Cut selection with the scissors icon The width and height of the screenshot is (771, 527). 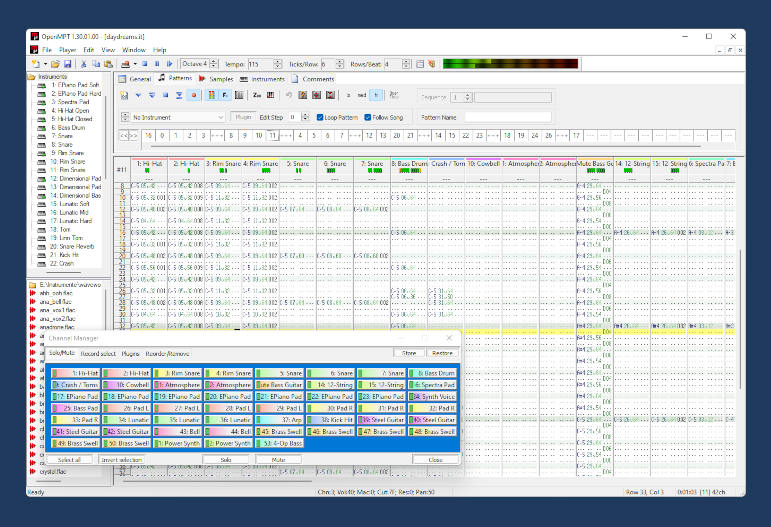pos(84,64)
